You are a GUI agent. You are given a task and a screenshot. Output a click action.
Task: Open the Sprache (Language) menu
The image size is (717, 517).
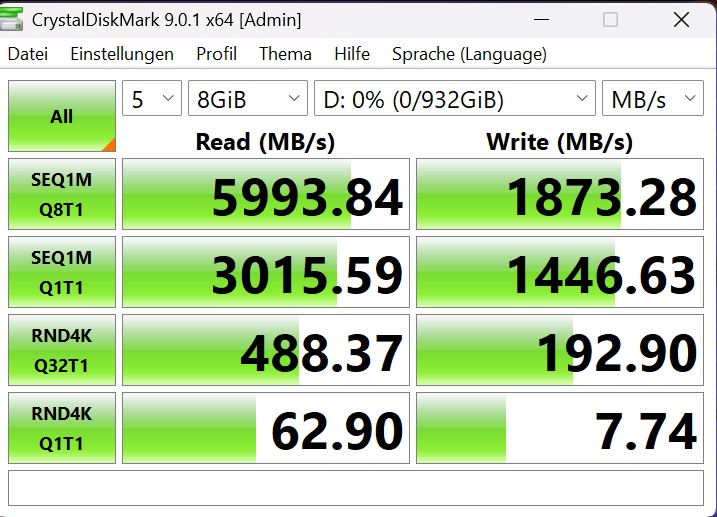(469, 54)
